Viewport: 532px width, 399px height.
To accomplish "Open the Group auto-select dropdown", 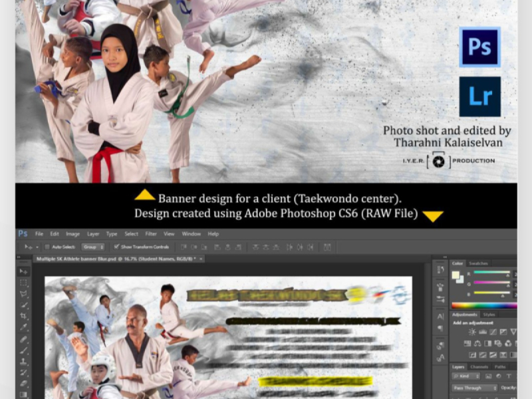I will pos(93,247).
